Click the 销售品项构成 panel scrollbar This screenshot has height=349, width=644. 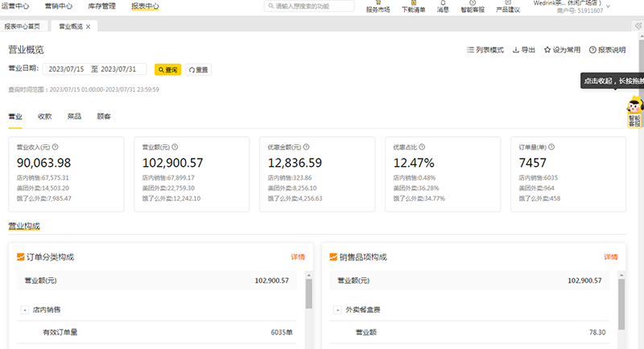pyautogui.click(x=621, y=304)
